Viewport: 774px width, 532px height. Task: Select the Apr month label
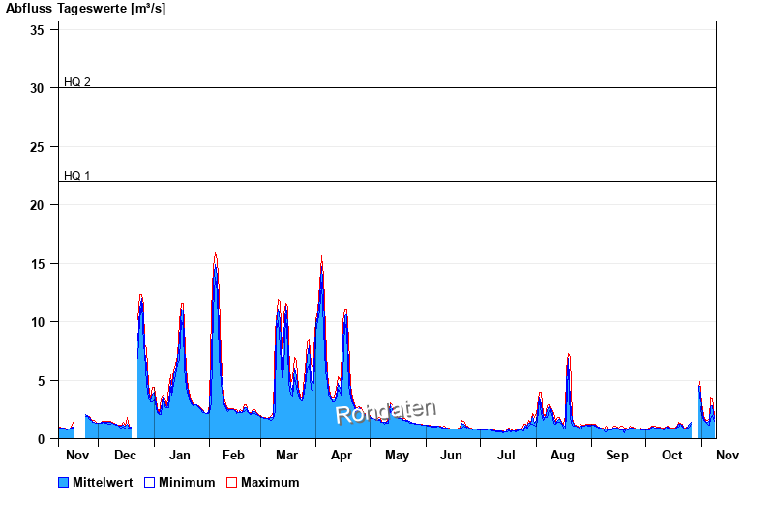point(342,455)
